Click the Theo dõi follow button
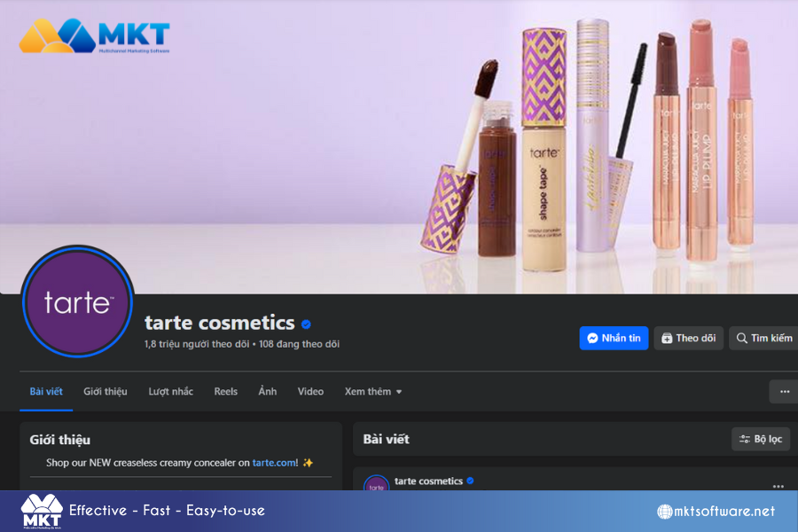Viewport: 798px width, 532px height. (x=688, y=338)
